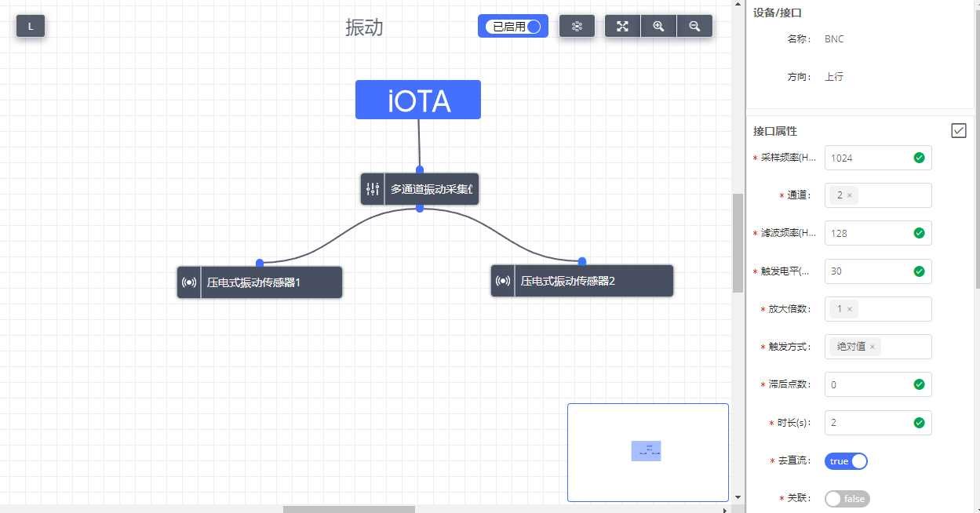Screen dimensions: 980x513
Task: Click the 压电式振动传感器2 sensor icon
Action: coord(503,281)
